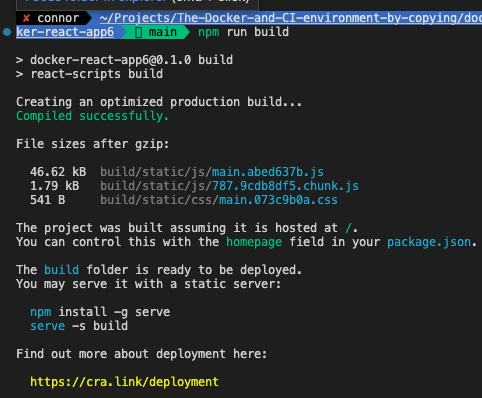
Task: Click the green '/' hosted path
Action: pos(348,228)
